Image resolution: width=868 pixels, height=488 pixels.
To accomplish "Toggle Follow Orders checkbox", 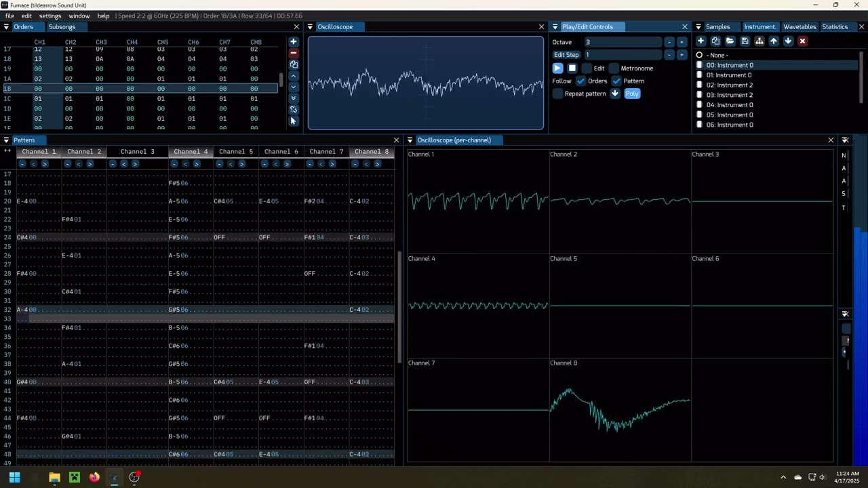I will [581, 81].
